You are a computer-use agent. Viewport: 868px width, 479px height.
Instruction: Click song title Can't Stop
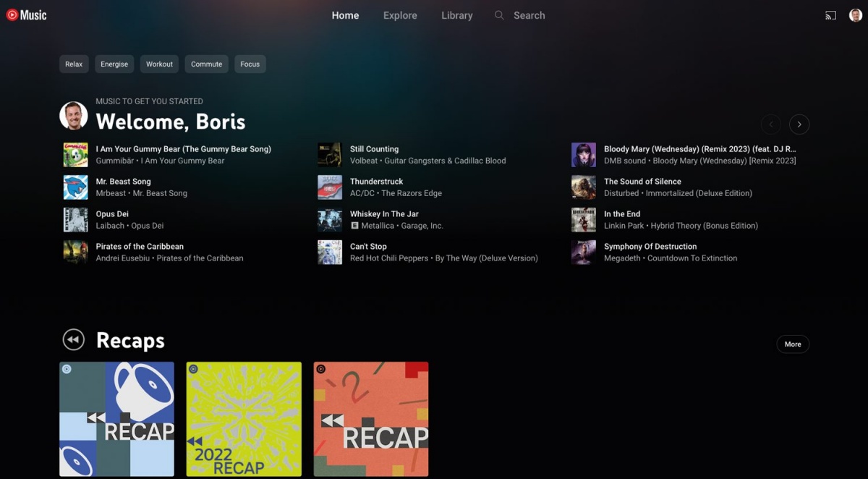(x=368, y=247)
